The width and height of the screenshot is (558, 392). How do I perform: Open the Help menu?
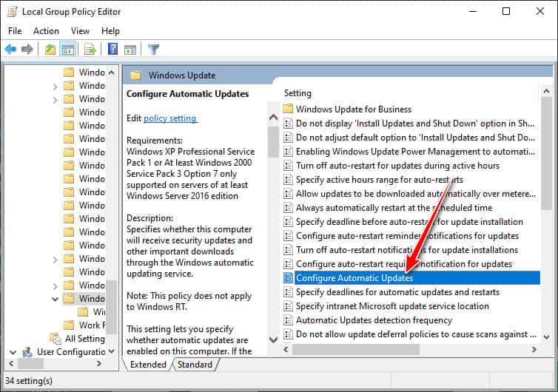(x=110, y=31)
